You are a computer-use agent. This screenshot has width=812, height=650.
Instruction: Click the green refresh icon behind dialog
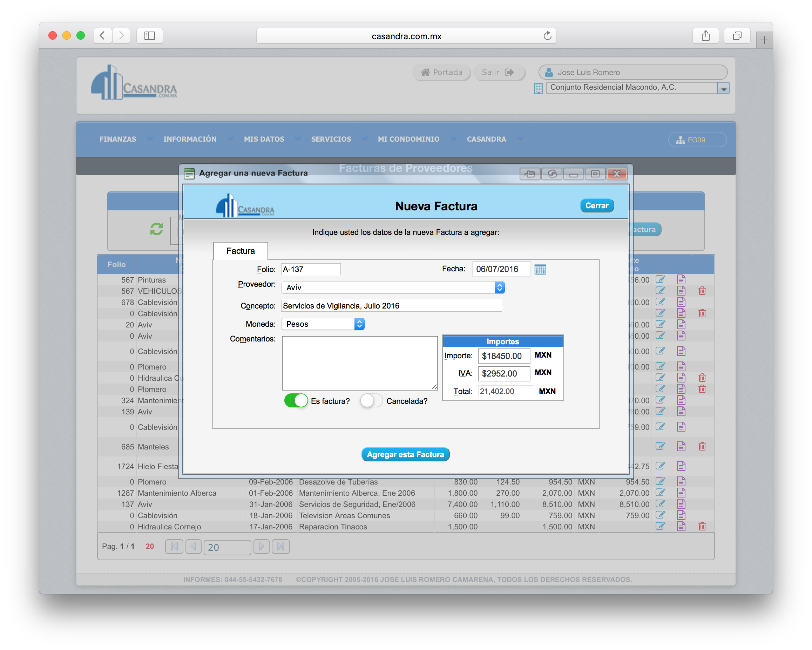(157, 229)
